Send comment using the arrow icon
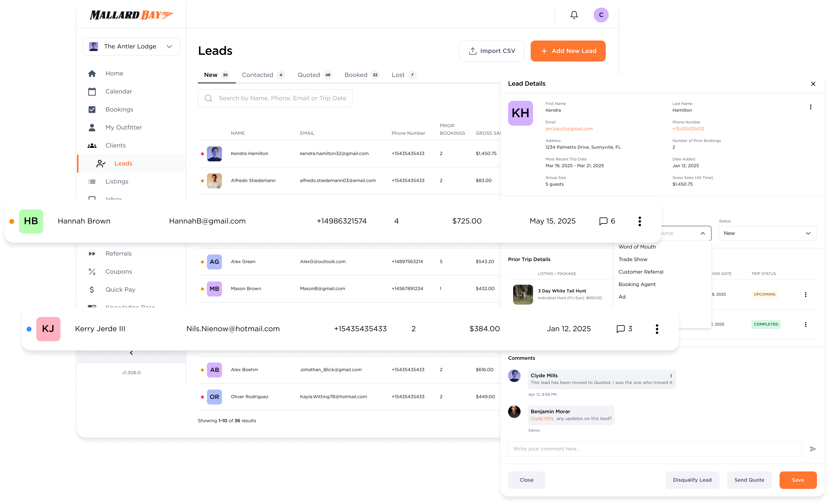This screenshot has width=829, height=504. (813, 449)
